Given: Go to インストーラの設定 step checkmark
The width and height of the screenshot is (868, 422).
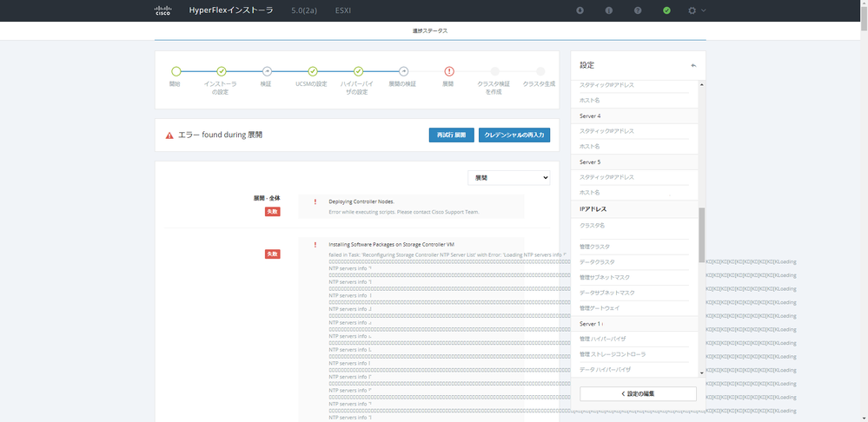Looking at the screenshot, I should coord(222,71).
